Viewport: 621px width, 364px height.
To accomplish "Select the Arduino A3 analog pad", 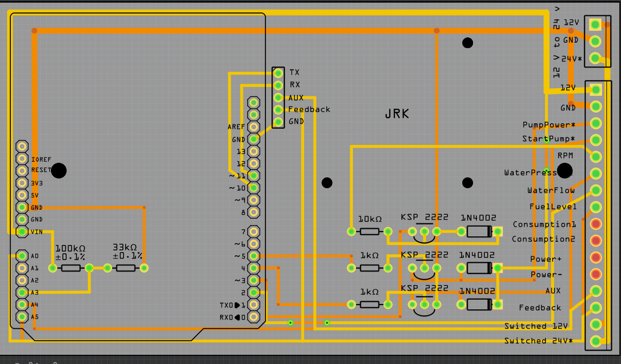I will (22, 292).
